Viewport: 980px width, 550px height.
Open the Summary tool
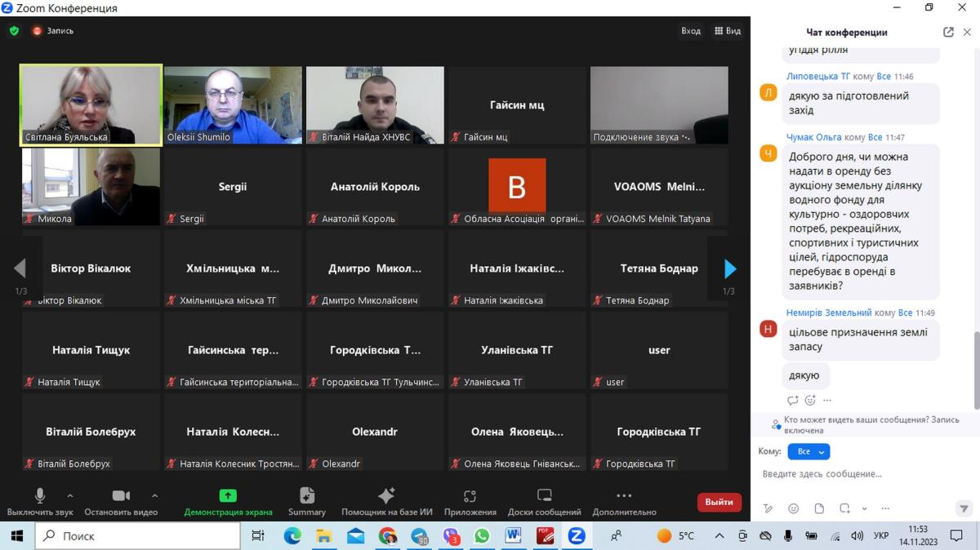pyautogui.click(x=307, y=502)
